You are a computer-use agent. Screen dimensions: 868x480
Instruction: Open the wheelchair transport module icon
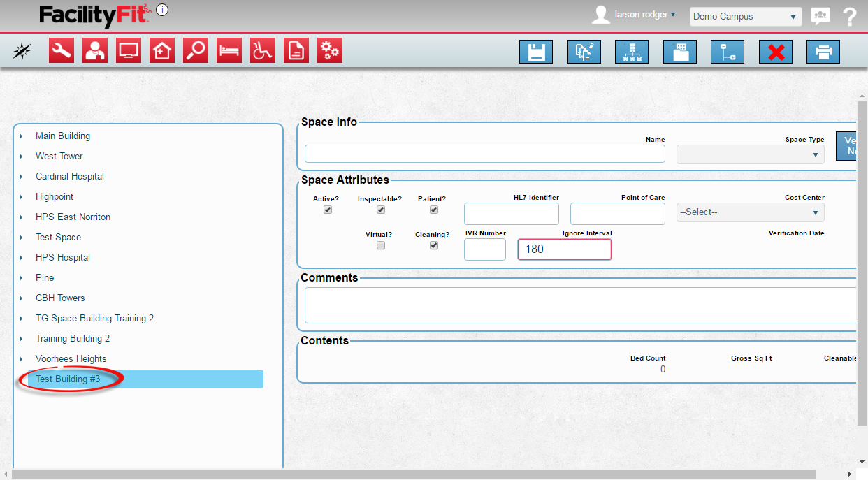pos(263,51)
